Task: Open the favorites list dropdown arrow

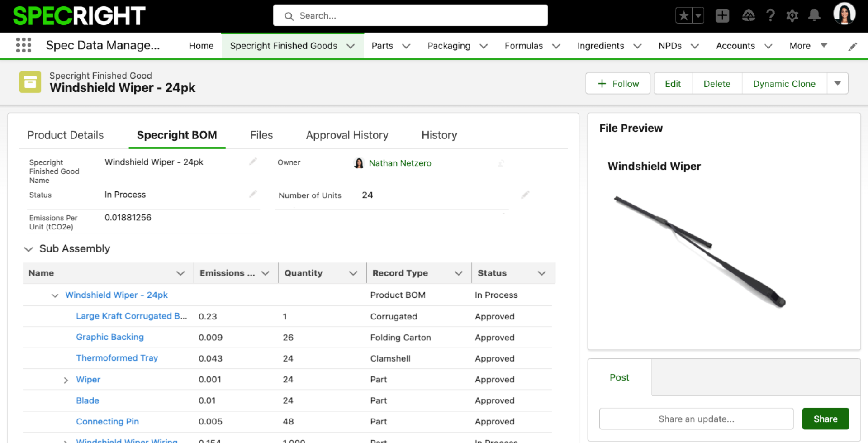Action: [698, 16]
